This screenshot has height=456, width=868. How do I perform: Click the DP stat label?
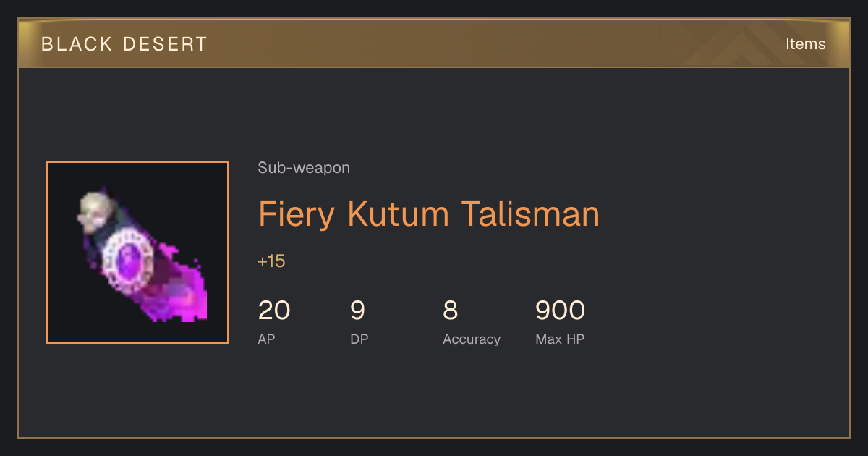(359, 339)
